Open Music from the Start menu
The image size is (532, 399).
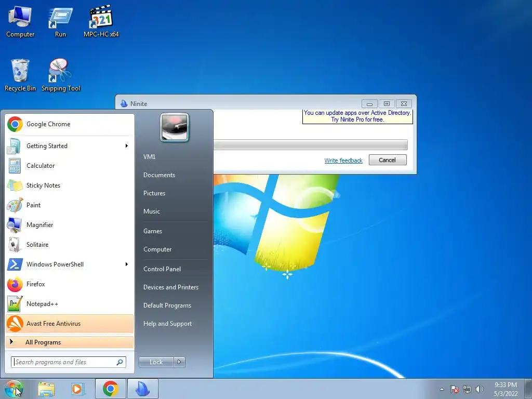[152, 211]
